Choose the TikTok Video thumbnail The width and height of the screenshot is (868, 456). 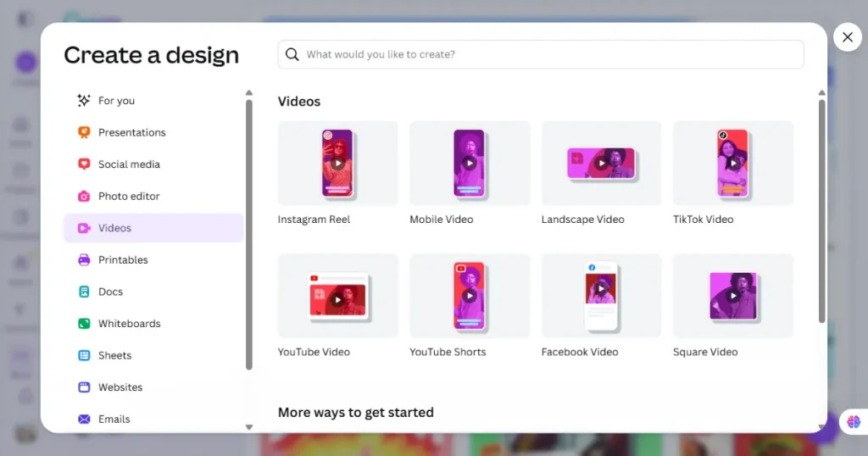tap(733, 164)
